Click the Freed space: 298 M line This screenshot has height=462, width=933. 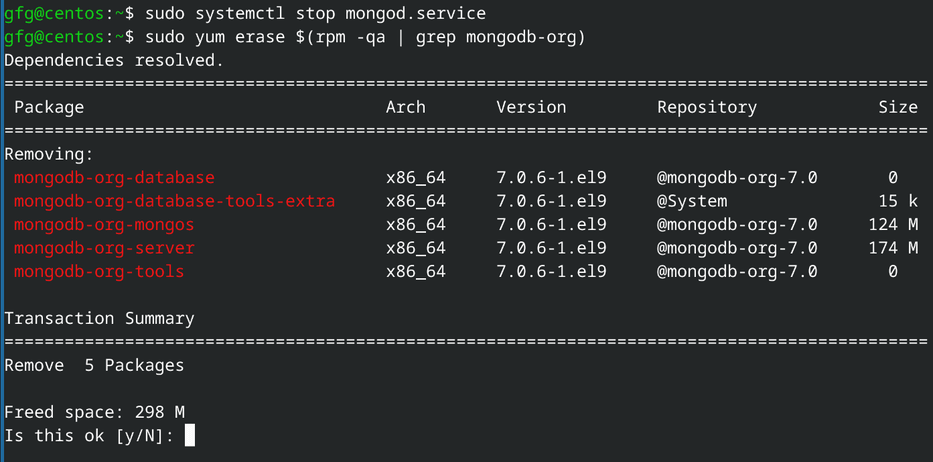point(94,412)
